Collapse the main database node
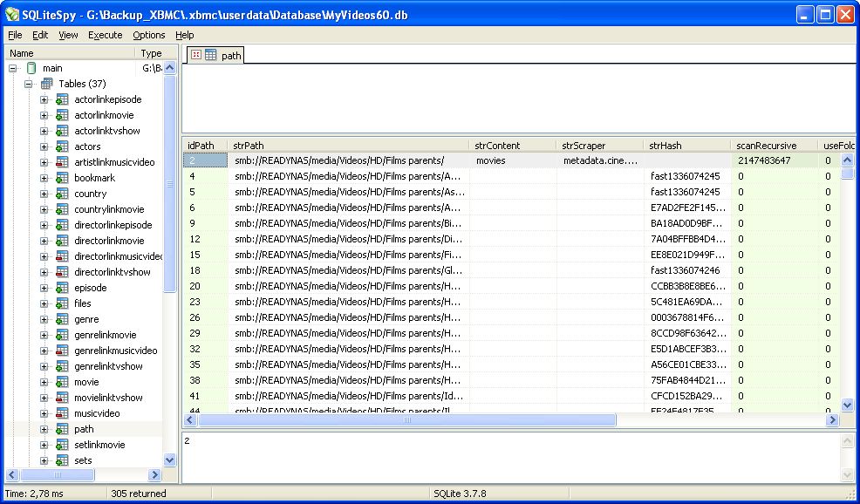Screen dimensions: 860x504 pos(12,69)
